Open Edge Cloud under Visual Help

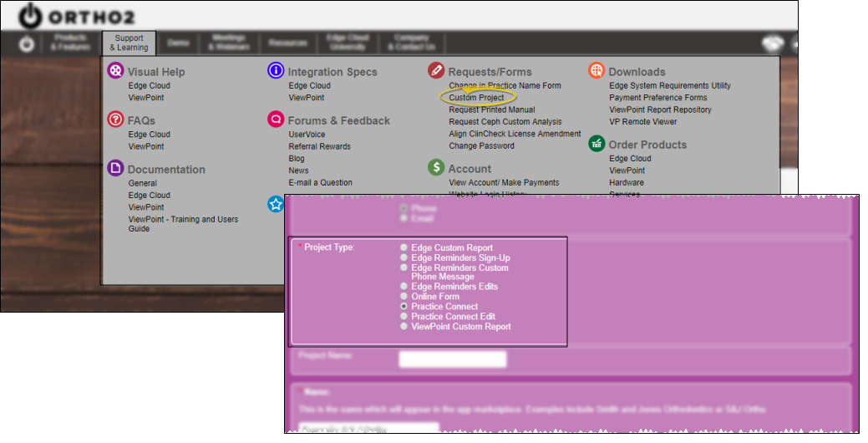coord(149,86)
